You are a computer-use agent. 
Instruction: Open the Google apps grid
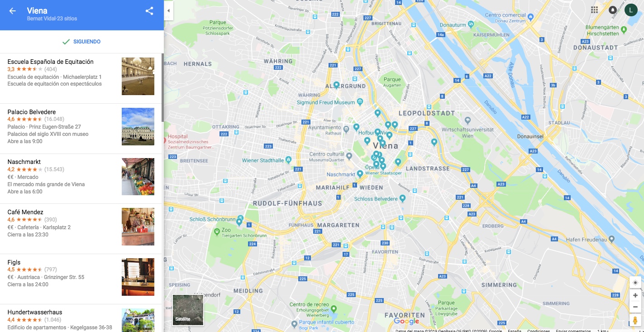pyautogui.click(x=594, y=10)
